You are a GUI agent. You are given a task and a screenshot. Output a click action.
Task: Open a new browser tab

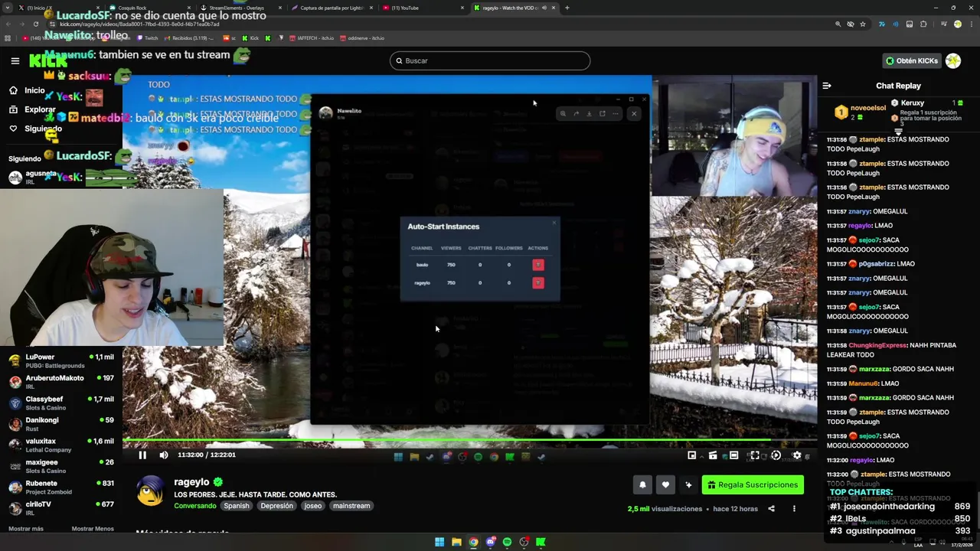point(567,8)
